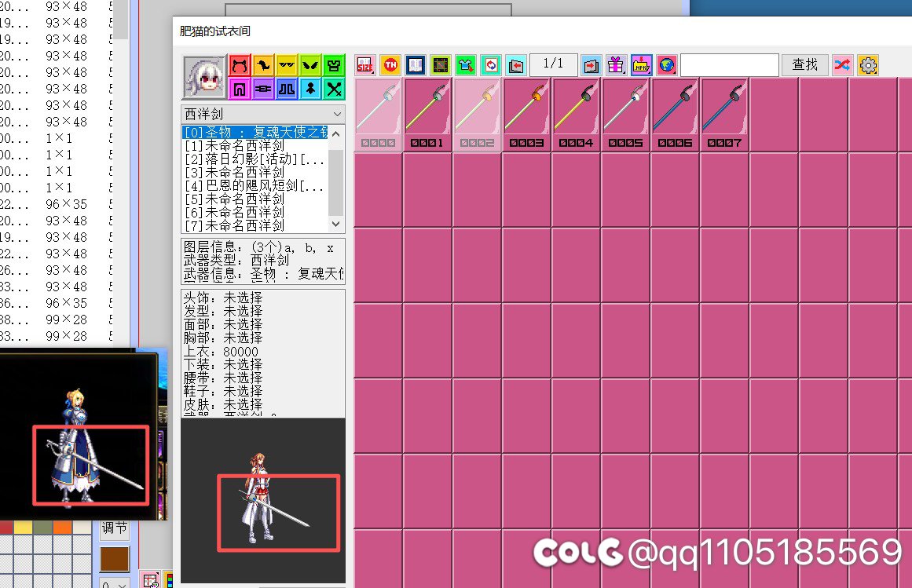The image size is (912, 588).
Task: Pick the brown color swatch
Action: click(x=114, y=559)
